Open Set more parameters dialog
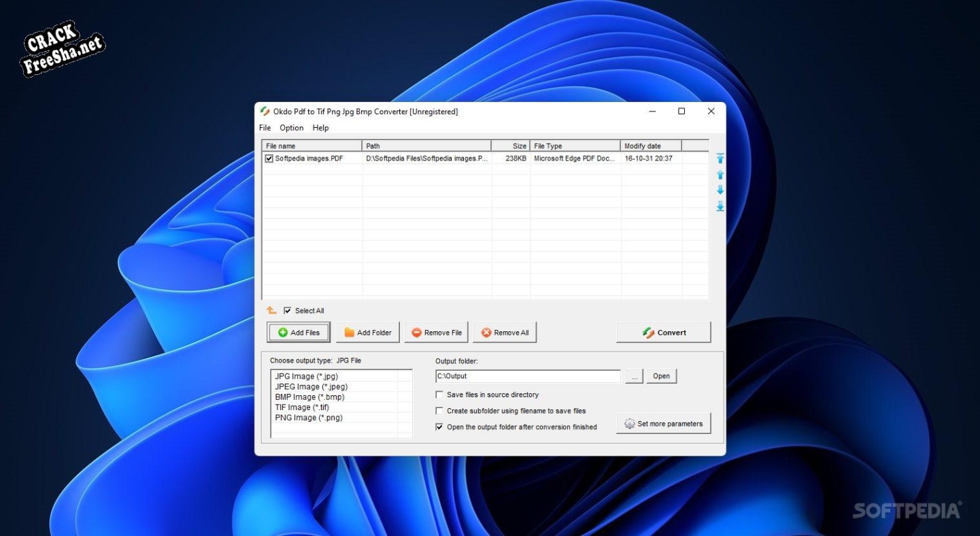 coord(663,424)
